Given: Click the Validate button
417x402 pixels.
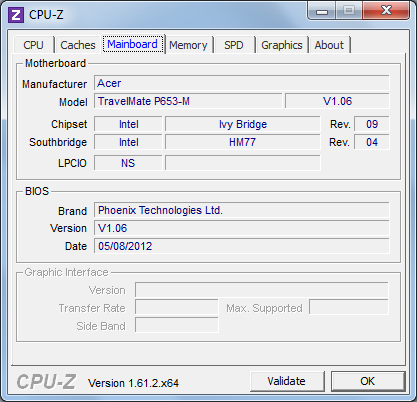Looking at the screenshot, I should (287, 381).
